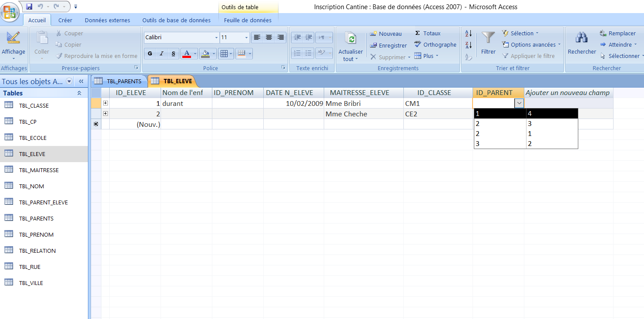Open the Calibri font name dropdown

216,37
